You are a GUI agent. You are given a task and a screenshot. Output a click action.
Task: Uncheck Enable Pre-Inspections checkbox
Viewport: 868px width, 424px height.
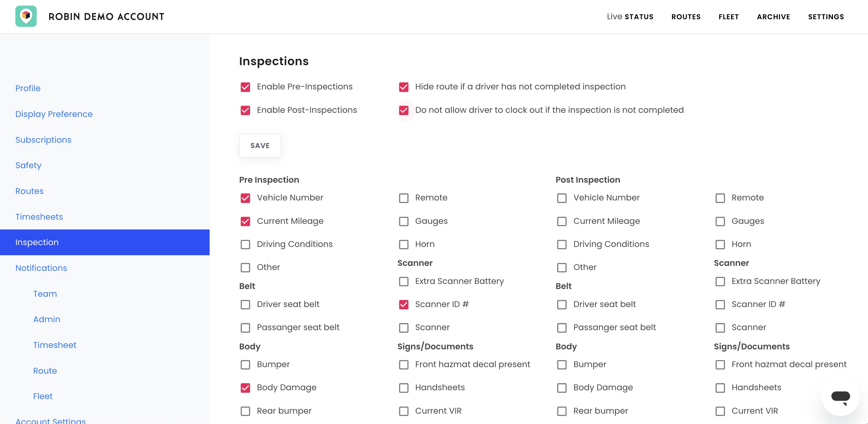click(245, 87)
